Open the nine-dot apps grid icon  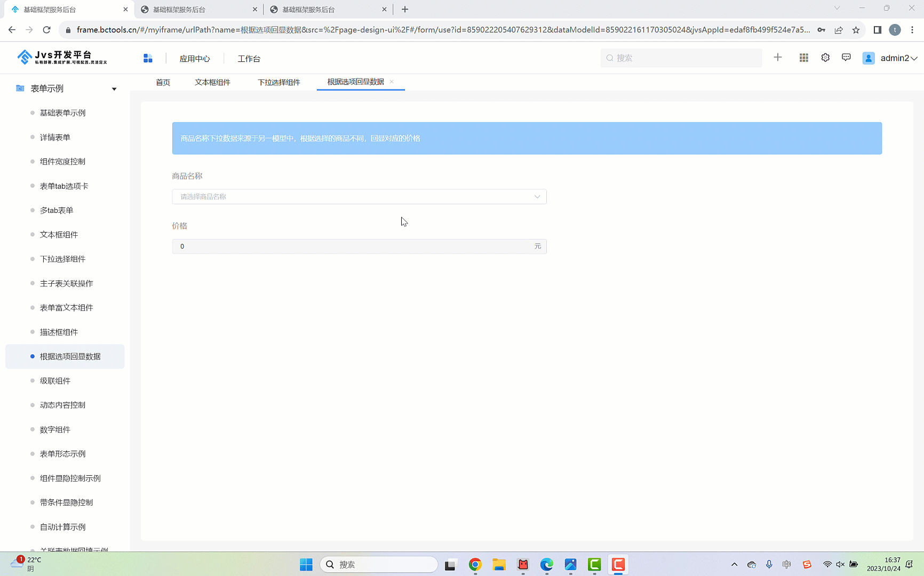pos(804,58)
